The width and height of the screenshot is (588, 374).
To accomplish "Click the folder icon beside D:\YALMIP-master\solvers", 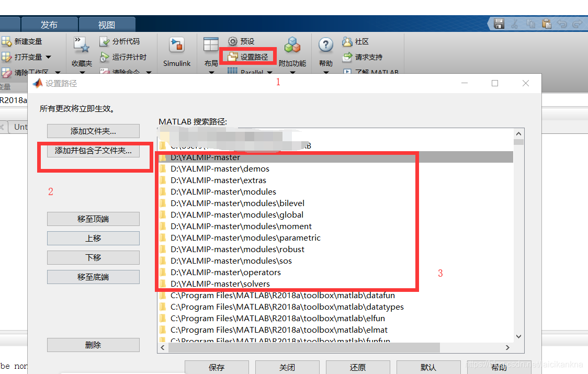I will (x=163, y=284).
